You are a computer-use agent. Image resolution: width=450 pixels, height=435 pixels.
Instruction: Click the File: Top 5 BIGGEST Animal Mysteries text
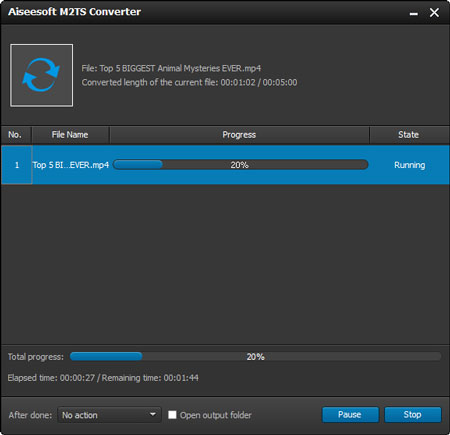[x=171, y=68]
